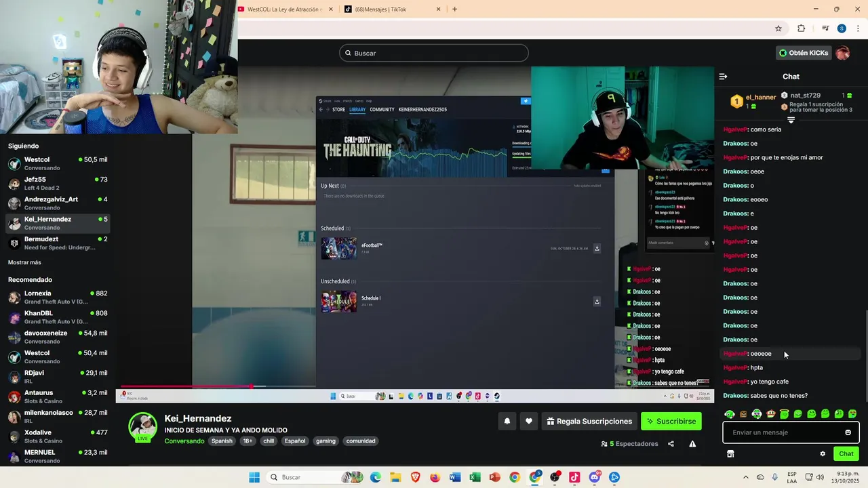Insert the headset green emote
The height and width of the screenshot is (488, 868).
click(730, 414)
